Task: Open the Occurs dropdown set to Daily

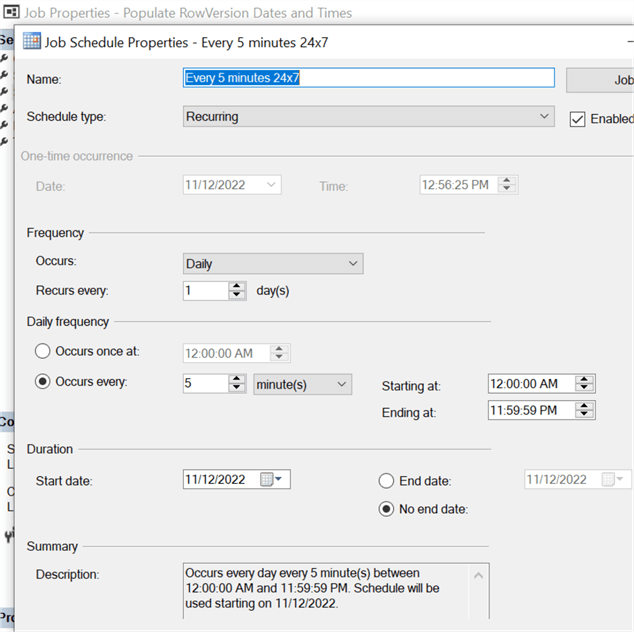Action: tap(273, 264)
